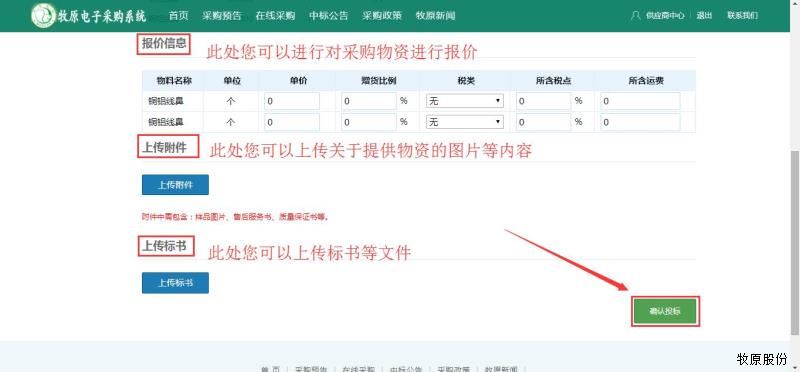This screenshot has width=800, height=372.
Task: Click the 税类 column header
Action: point(466,81)
